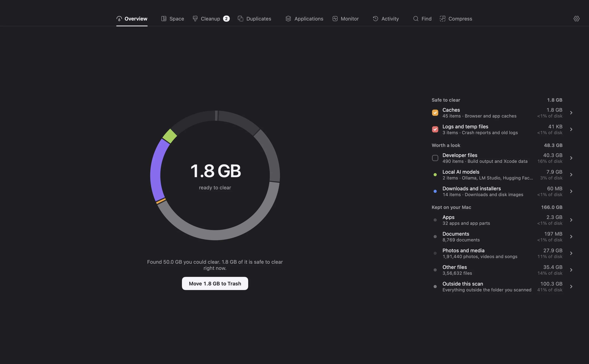
Task: Click the Applications layers icon
Action: coord(288,19)
